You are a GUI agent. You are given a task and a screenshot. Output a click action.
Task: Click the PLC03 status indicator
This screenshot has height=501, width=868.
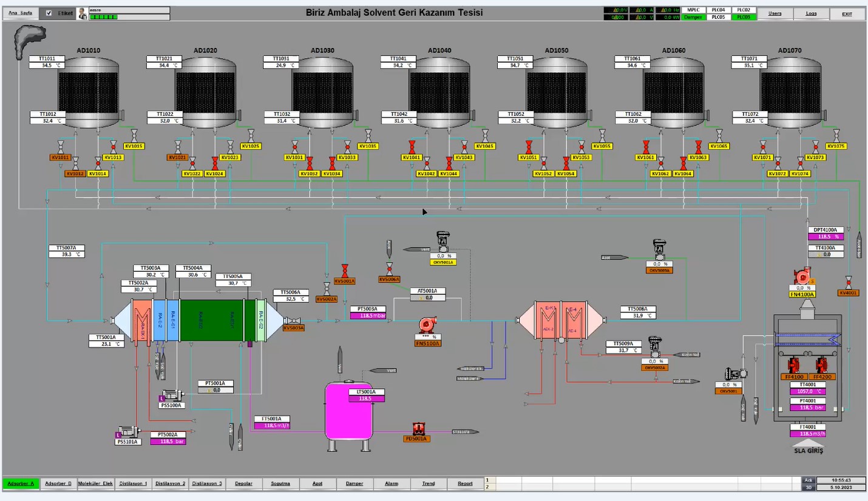pyautogui.click(x=744, y=17)
